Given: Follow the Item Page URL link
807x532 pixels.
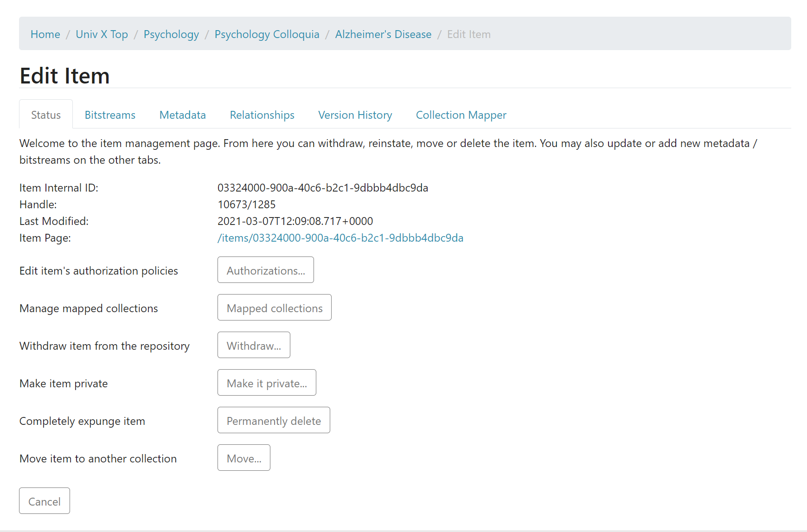Looking at the screenshot, I should (x=340, y=238).
